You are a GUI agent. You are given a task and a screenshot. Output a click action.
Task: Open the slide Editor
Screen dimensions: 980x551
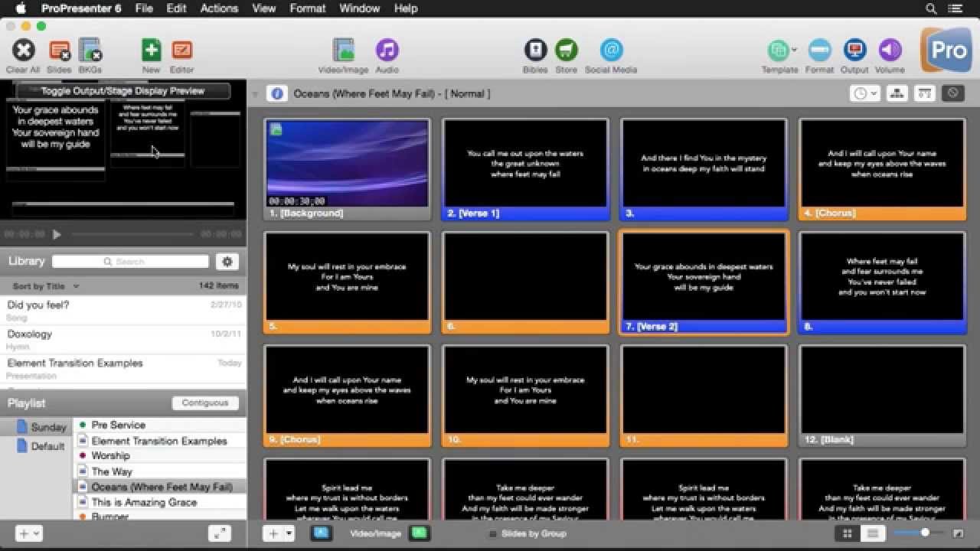point(181,51)
